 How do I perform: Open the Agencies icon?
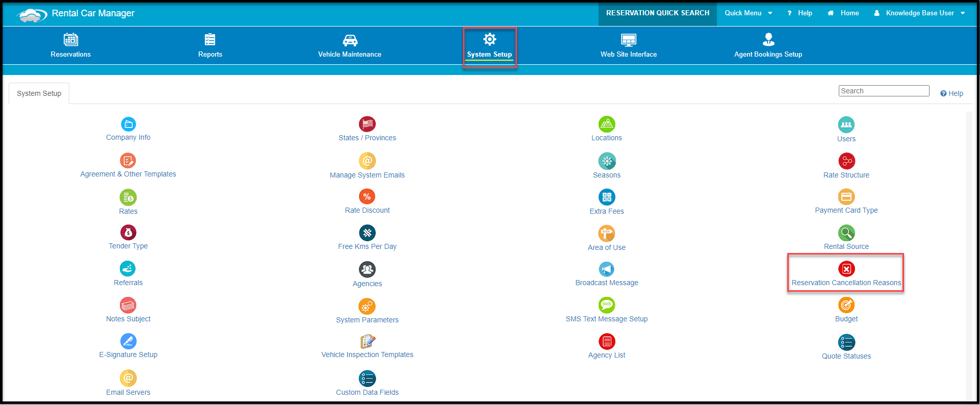click(367, 269)
